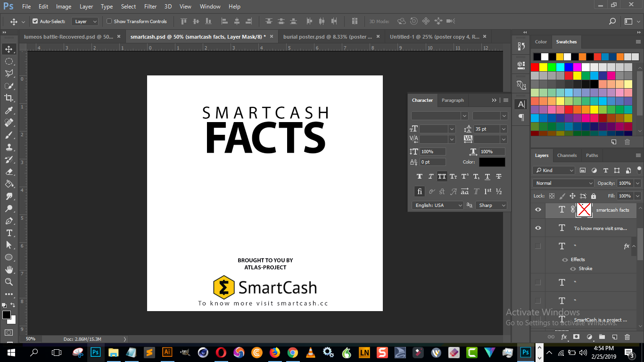Delete layer using the trash icon
The width and height of the screenshot is (644, 362).
[627, 337]
